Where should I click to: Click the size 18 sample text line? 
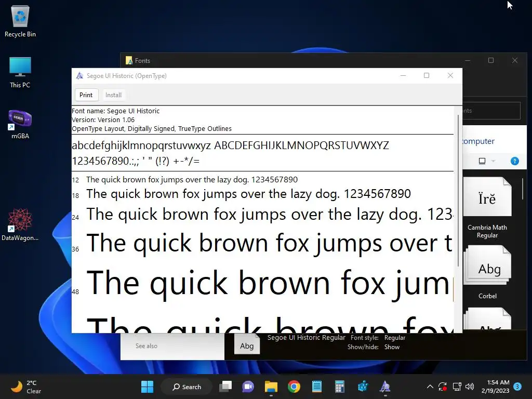[248, 194]
